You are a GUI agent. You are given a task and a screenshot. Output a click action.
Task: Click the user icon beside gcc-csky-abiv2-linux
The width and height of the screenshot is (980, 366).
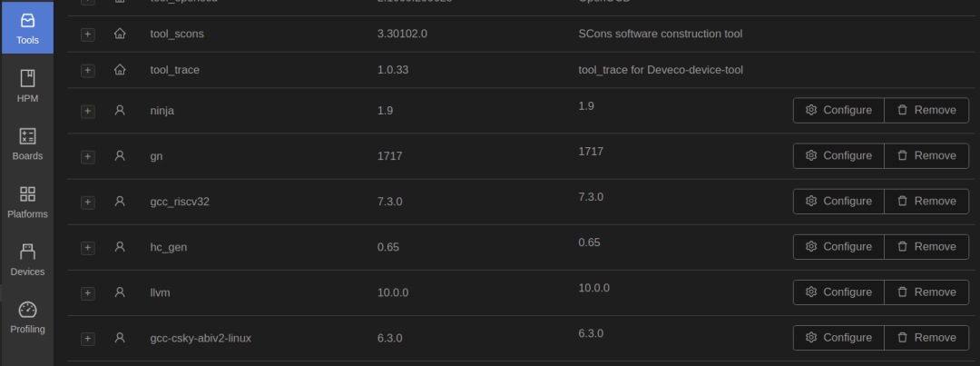click(x=120, y=337)
